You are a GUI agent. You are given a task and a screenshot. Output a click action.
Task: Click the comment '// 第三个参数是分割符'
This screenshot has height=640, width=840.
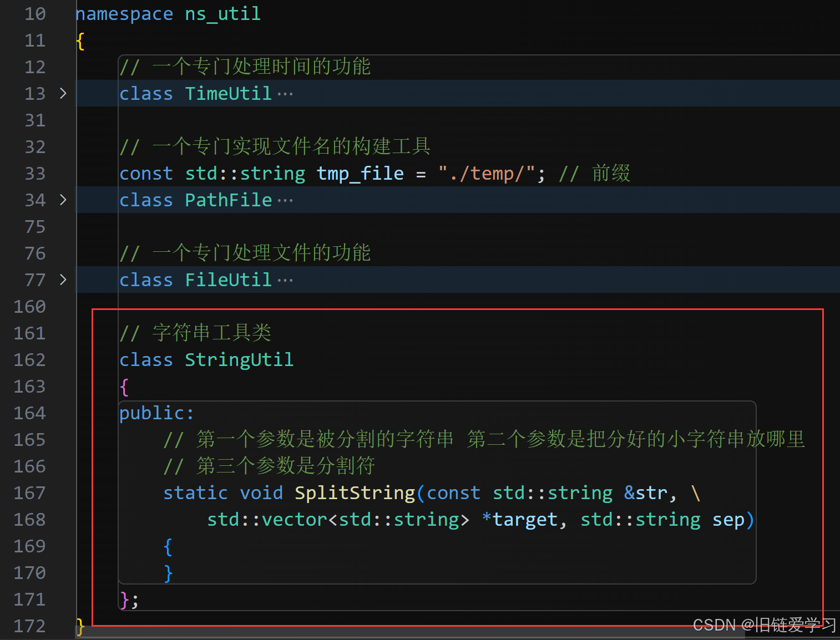269,466
